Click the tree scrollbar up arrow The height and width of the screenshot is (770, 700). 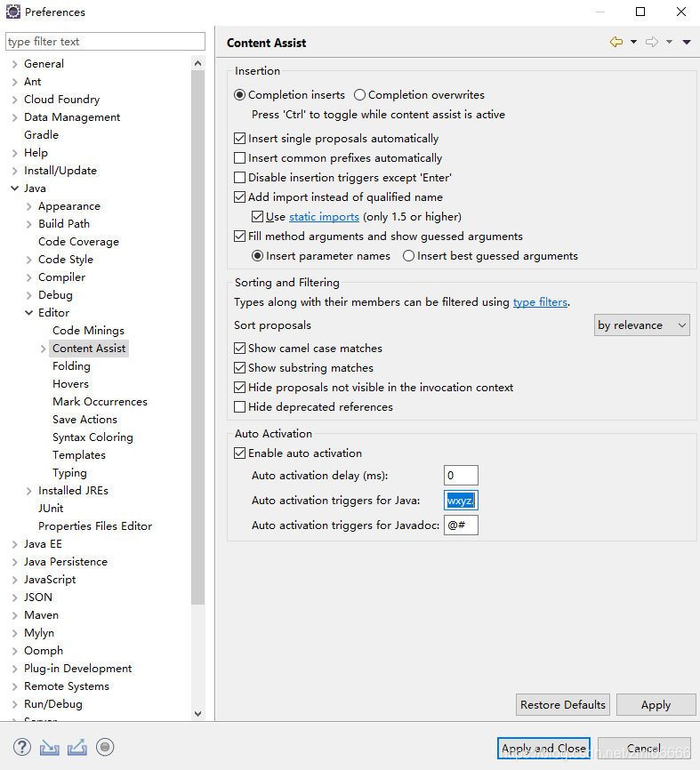(x=198, y=63)
